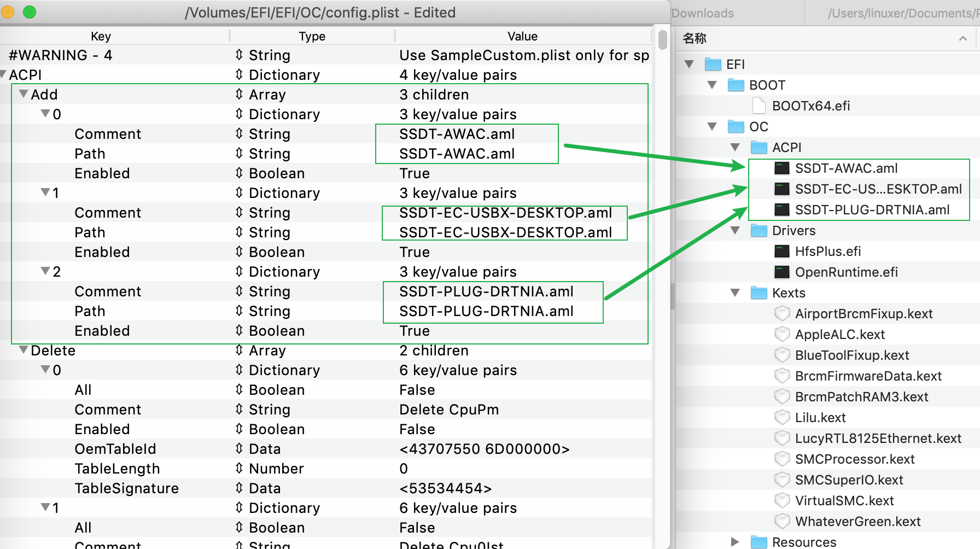The width and height of the screenshot is (980, 549).
Task: Click the Kexts folder icon
Action: click(x=759, y=293)
